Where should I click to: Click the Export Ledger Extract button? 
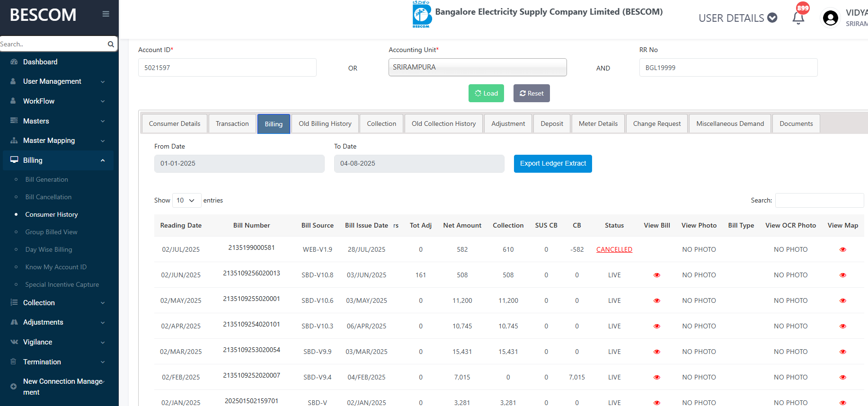click(x=552, y=164)
